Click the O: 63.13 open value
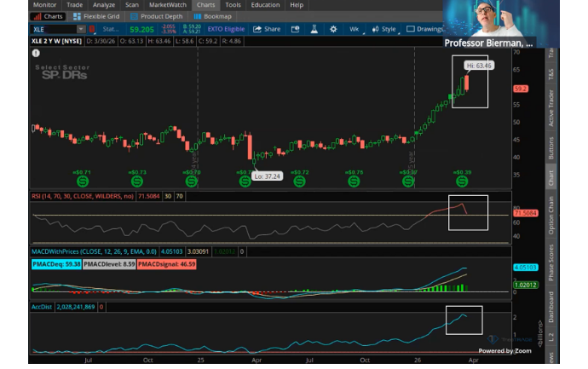This screenshot has height=369, width=588. pos(131,41)
